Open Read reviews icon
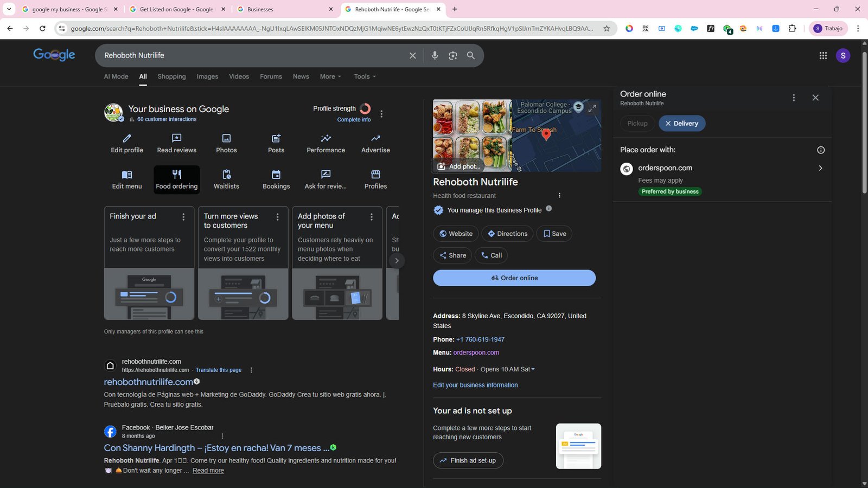 (x=177, y=138)
